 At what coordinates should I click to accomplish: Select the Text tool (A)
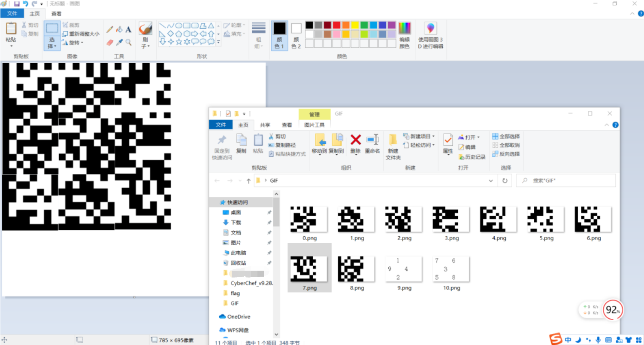click(x=129, y=30)
